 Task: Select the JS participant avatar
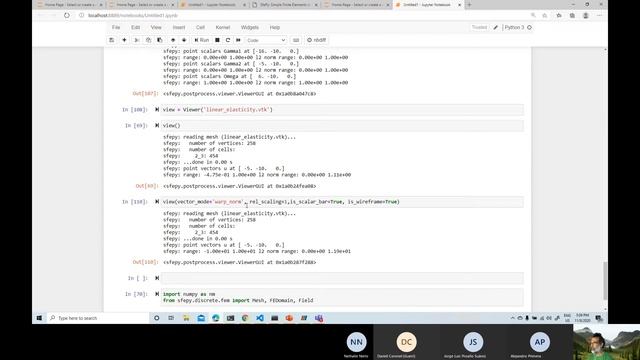[x=473, y=342]
